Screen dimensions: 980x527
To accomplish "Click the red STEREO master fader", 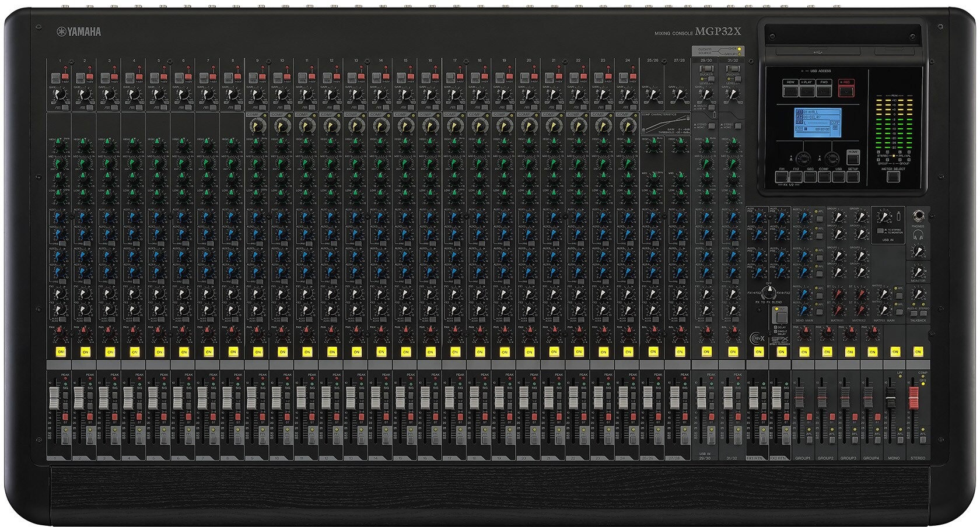I will click(914, 398).
